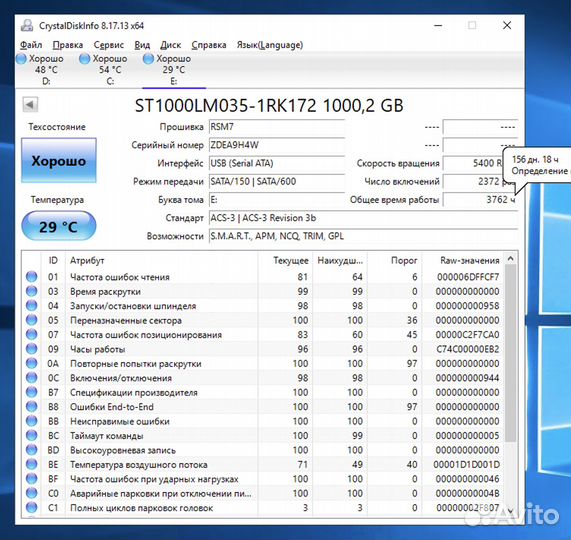
Task: Click the status icon for attribute 07
Action: pos(32,334)
